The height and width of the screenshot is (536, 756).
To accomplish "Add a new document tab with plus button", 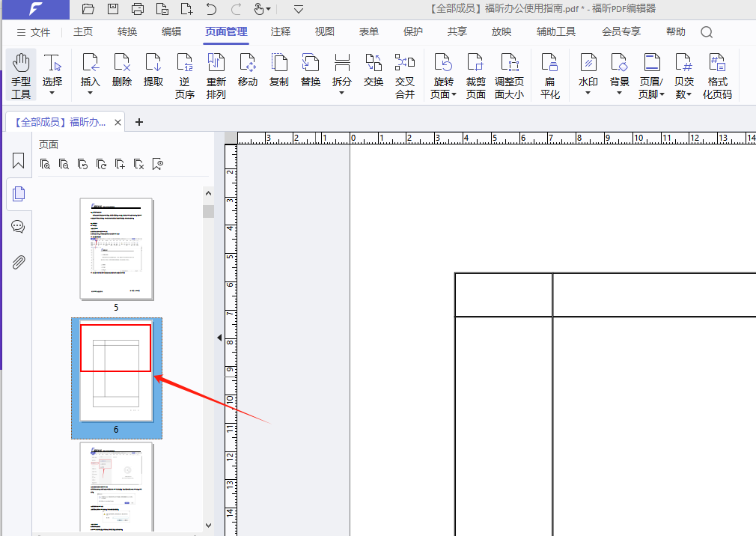I will pos(138,122).
